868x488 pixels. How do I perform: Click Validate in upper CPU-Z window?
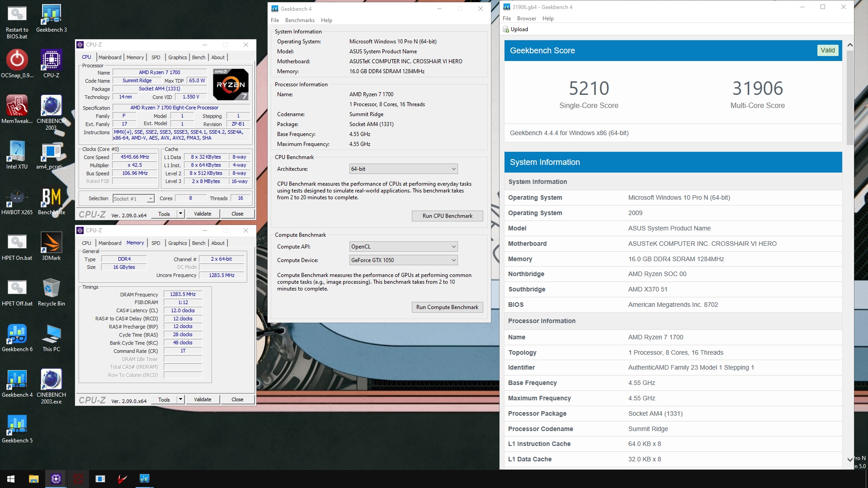tap(203, 214)
